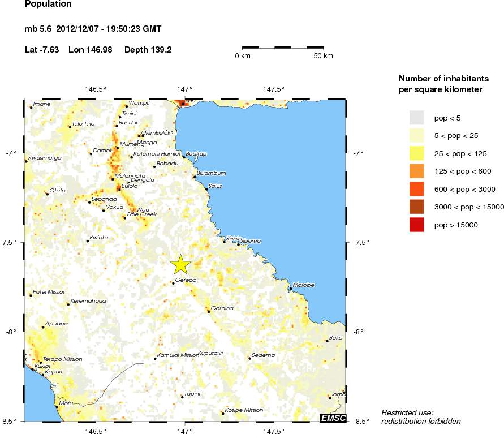Click the 'Lon 146.98' value
Image resolution: width=504 pixels, height=434 pixels.
pos(91,50)
